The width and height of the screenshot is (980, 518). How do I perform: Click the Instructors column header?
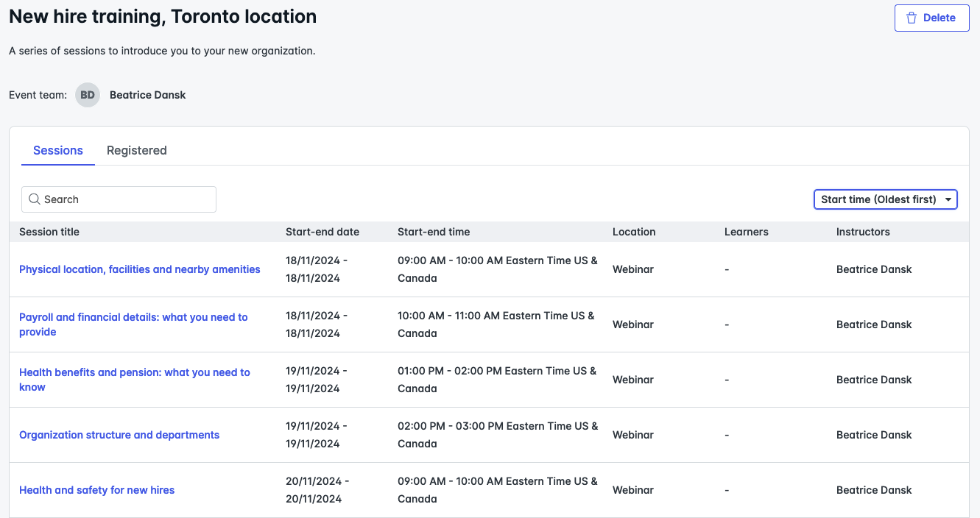pyautogui.click(x=863, y=232)
